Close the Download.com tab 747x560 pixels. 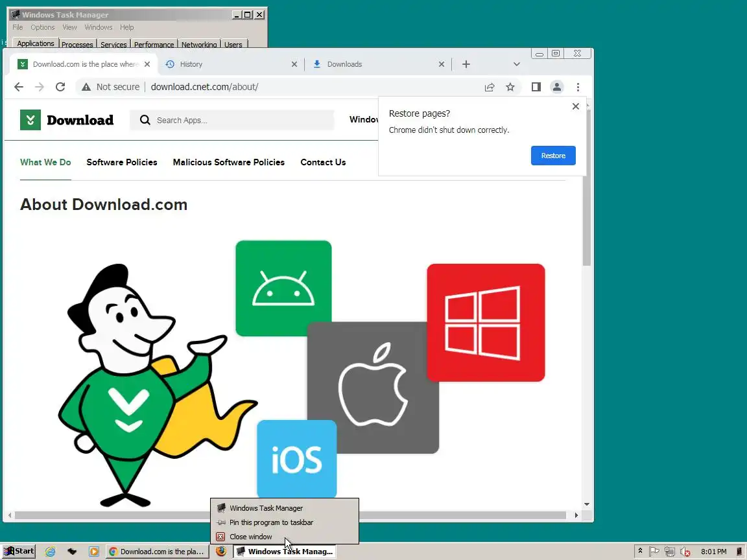pos(147,64)
